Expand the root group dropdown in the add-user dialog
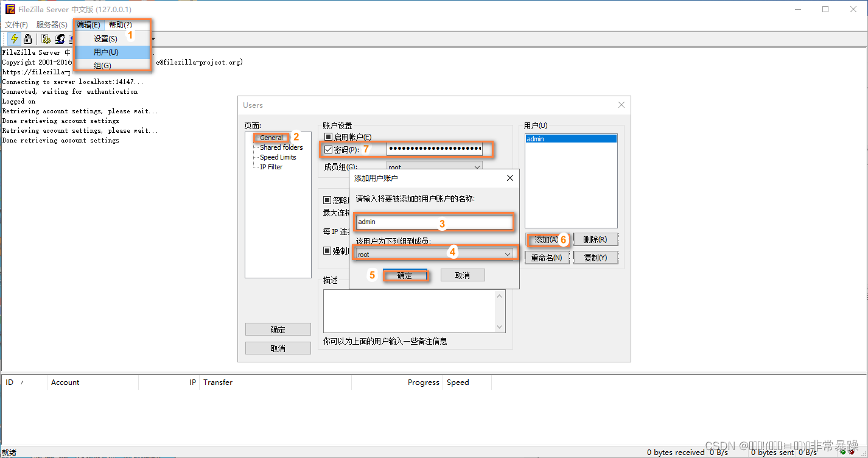 [x=508, y=253]
